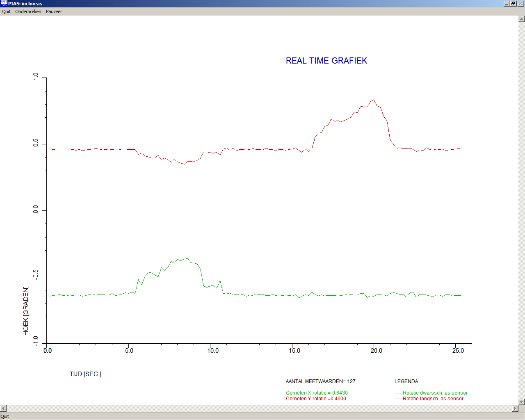Click the red curve peak near 20 seconds
The image size is (525, 420).
point(373,99)
